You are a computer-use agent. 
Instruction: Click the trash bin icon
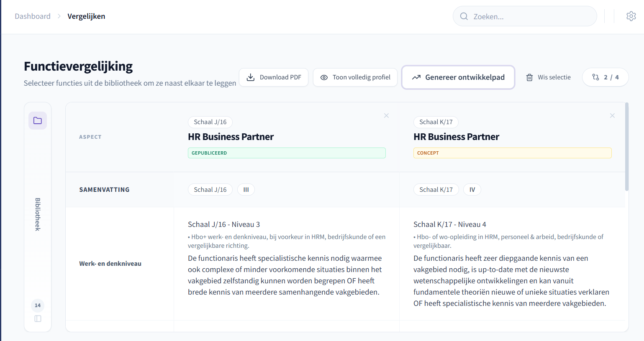pyautogui.click(x=529, y=77)
